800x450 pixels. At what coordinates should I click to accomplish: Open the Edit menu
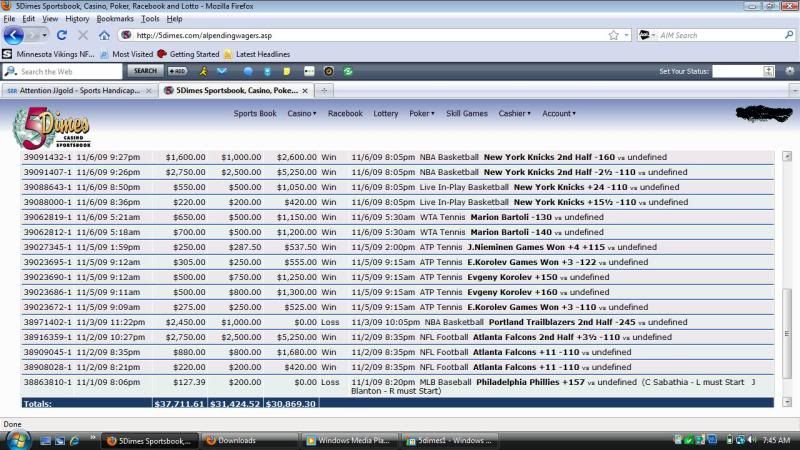pyautogui.click(x=29, y=19)
